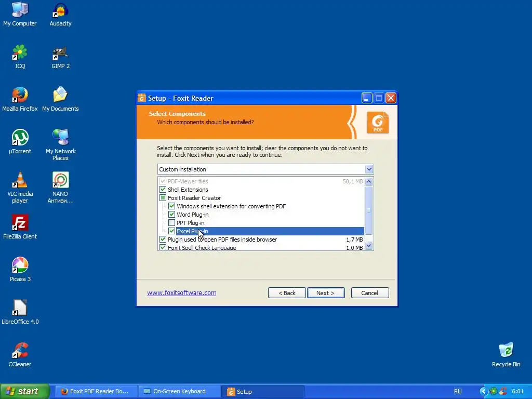Proceed with the Next > button
532x399 pixels.
(326, 293)
